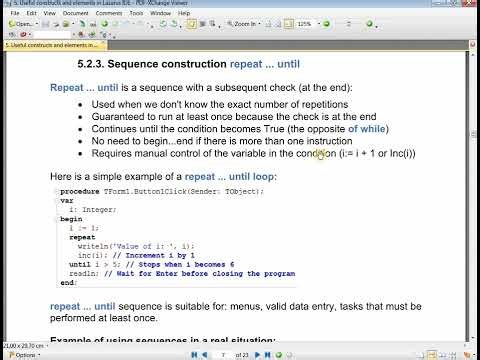
Task: Select facing pages layout icon in status bar
Action: [x=442, y=355]
